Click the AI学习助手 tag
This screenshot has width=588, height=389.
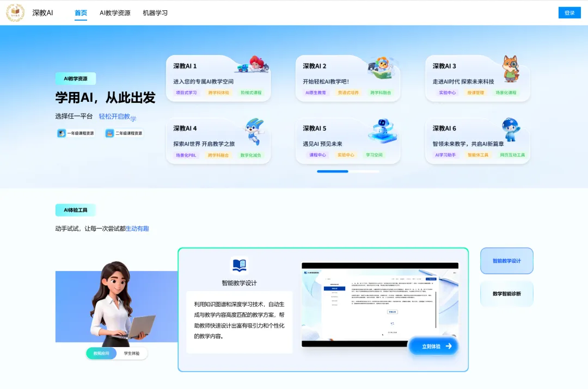pyautogui.click(x=445, y=155)
